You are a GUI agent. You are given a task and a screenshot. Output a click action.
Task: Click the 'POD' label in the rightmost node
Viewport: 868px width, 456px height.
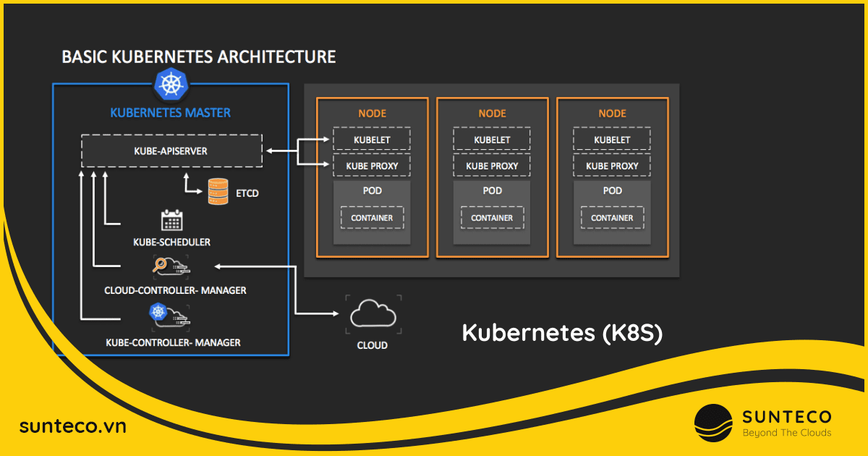click(x=612, y=191)
